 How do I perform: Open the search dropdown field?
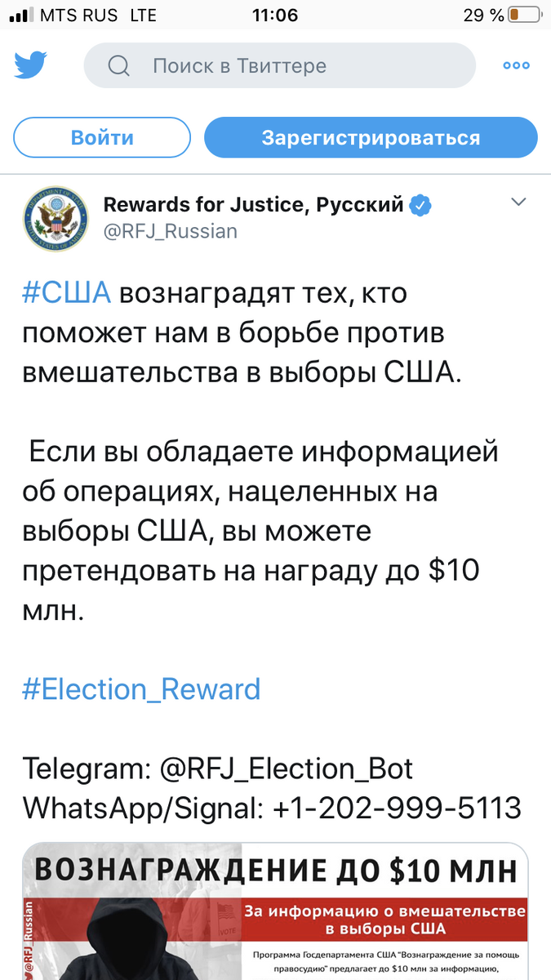pyautogui.click(x=280, y=65)
